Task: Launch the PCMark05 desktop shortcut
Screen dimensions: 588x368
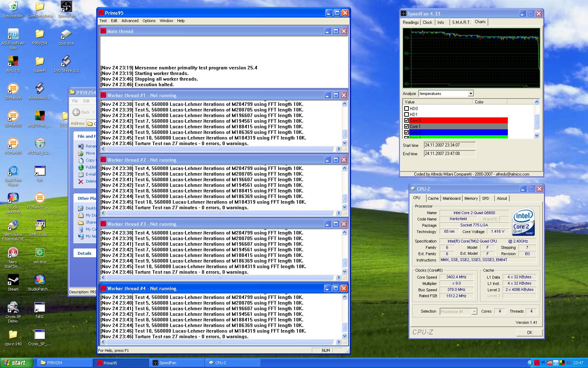Action: tap(13, 146)
